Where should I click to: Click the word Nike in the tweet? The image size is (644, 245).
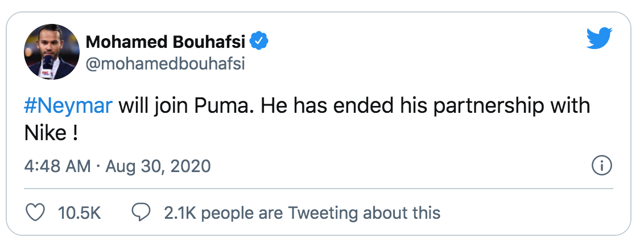[44, 134]
